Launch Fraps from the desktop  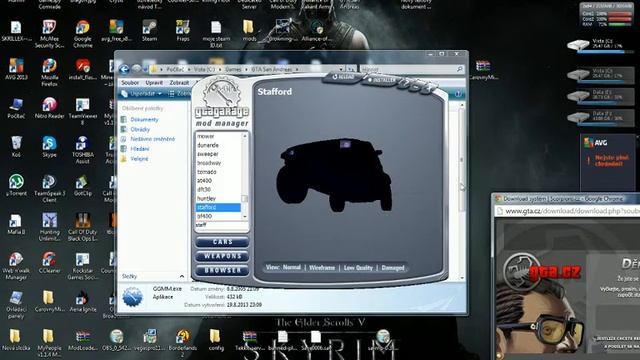click(182, 30)
